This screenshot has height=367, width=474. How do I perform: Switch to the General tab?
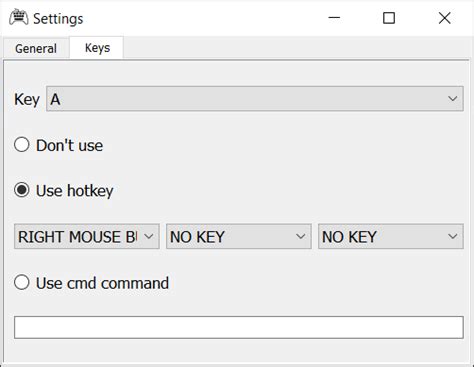(36, 48)
